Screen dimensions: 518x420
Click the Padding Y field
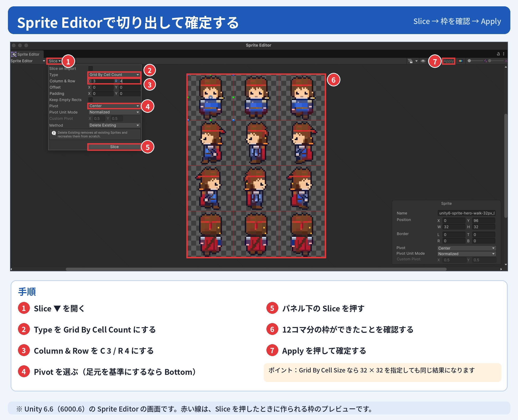click(129, 94)
